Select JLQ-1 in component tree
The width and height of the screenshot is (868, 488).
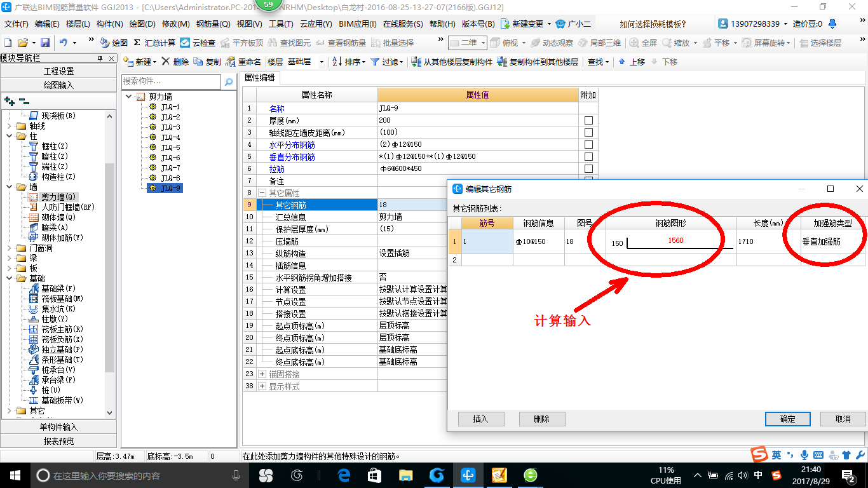pyautogui.click(x=170, y=107)
